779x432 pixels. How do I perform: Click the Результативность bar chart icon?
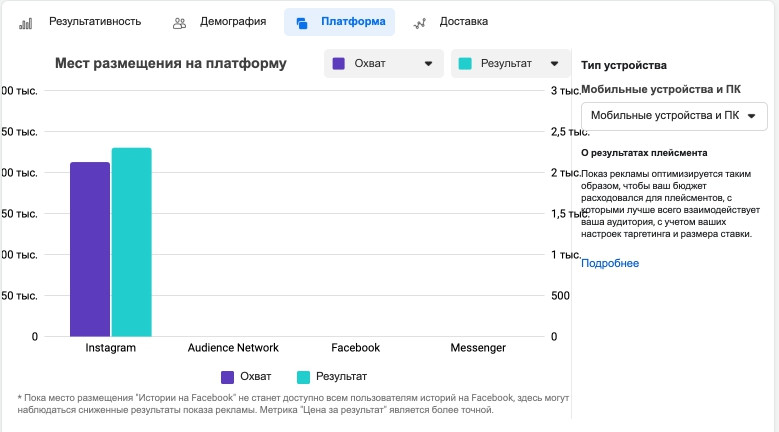pos(26,22)
